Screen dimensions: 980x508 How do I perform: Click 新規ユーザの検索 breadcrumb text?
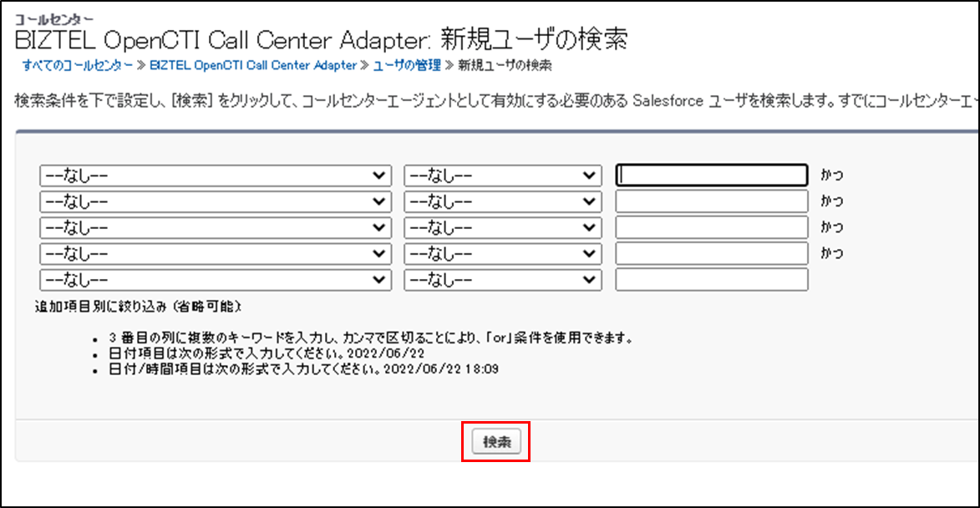tap(505, 65)
